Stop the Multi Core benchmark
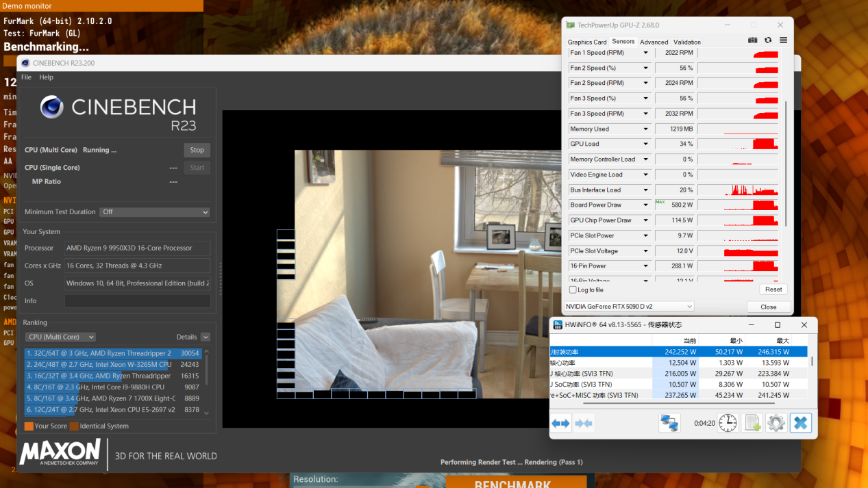Screen dimensions: 868x488 click(197, 150)
